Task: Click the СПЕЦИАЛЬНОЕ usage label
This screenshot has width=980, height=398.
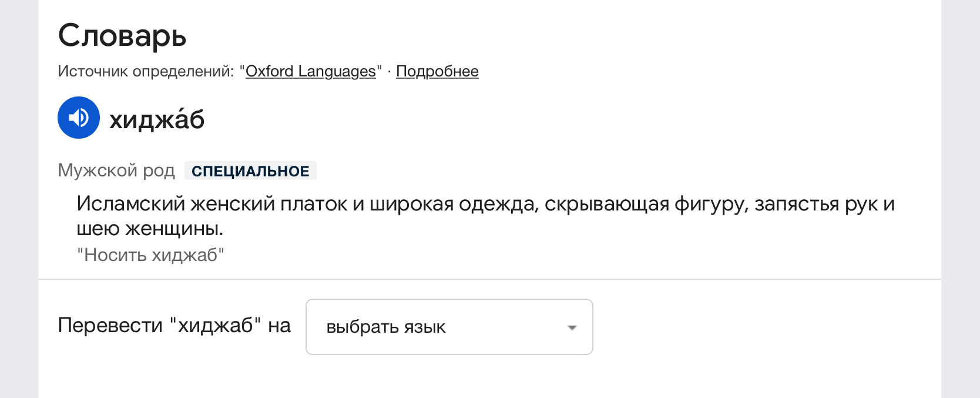Action: coord(250,171)
